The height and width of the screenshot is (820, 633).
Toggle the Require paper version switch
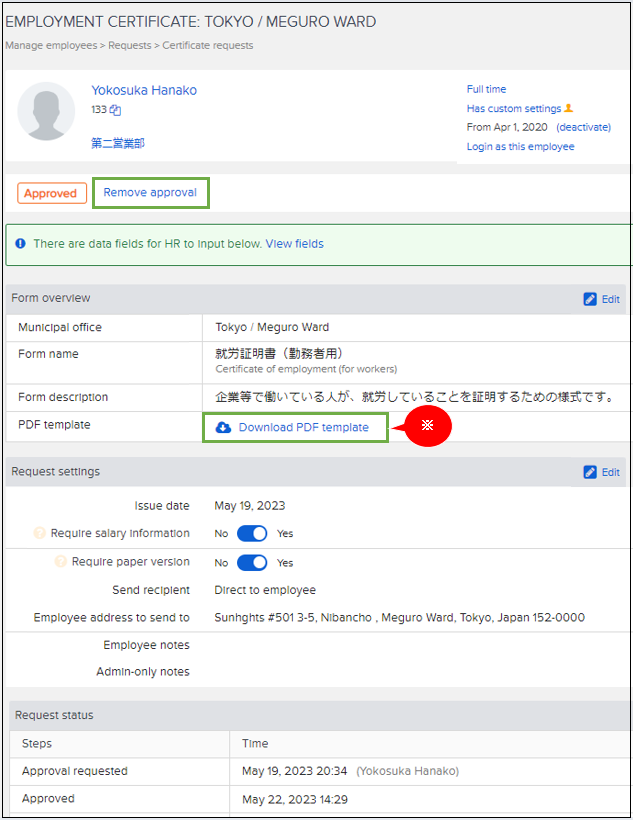tap(252, 562)
